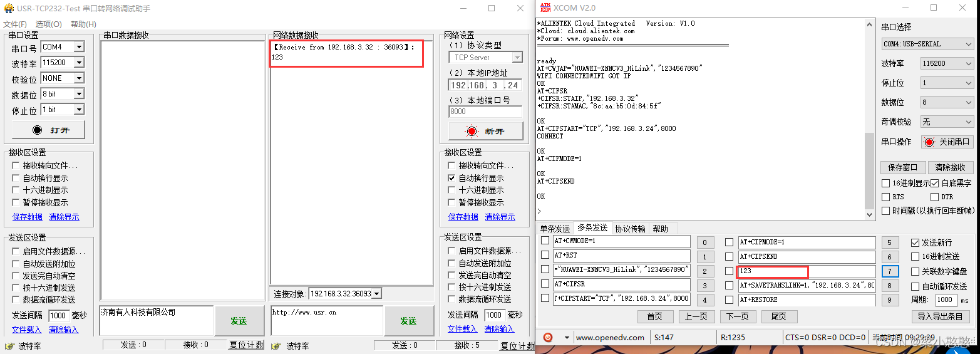Image resolution: width=980 pixels, height=354 pixels.
Task: Expand 连接对象 192.168.3.32:36093 dropdown
Action: [x=376, y=293]
